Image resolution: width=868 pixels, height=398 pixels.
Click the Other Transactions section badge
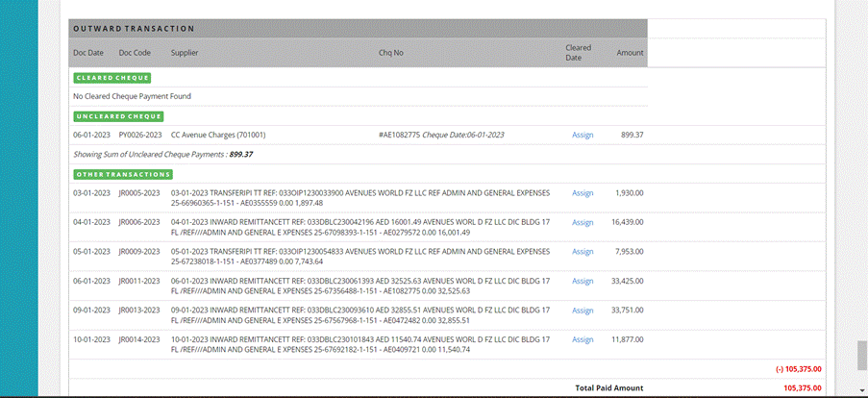123,174
